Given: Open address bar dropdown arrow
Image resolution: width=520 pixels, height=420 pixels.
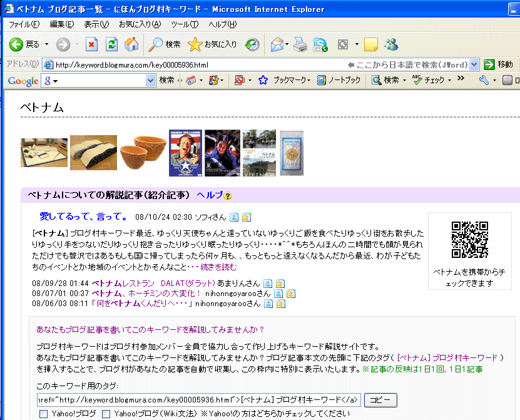Looking at the screenshot, I should (474, 64).
